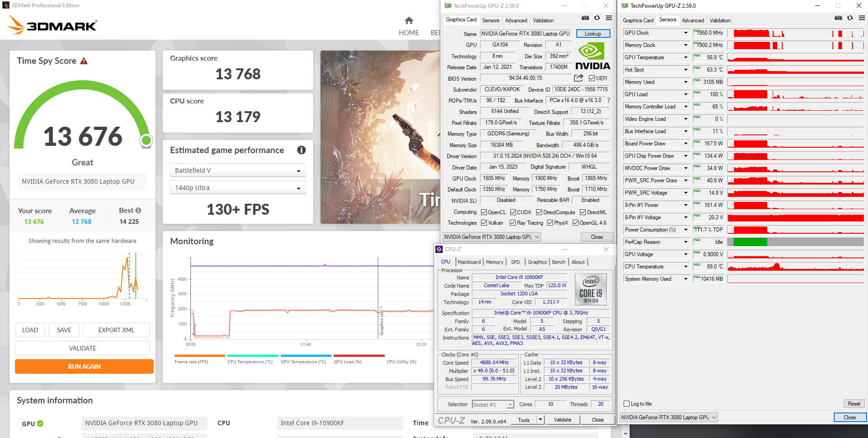Viewport: 868px width, 438px height.
Task: Click the info icon beside Best score
Action: pos(139,211)
